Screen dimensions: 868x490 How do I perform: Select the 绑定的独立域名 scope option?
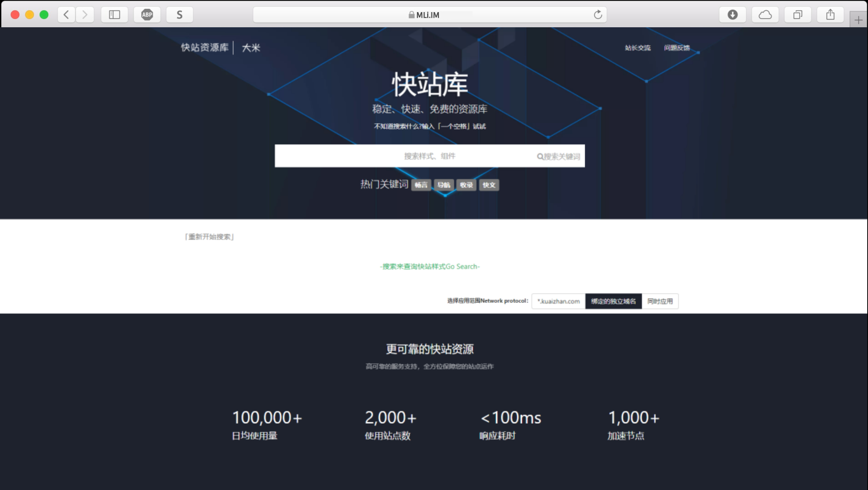613,301
